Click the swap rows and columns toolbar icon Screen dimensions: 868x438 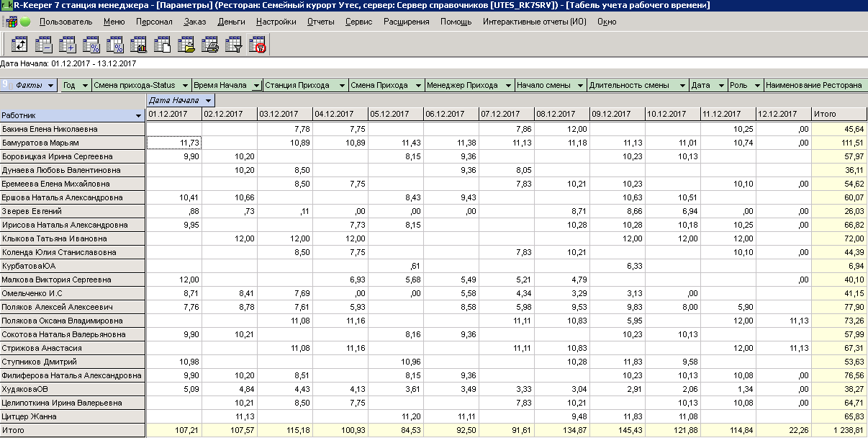tap(20, 45)
